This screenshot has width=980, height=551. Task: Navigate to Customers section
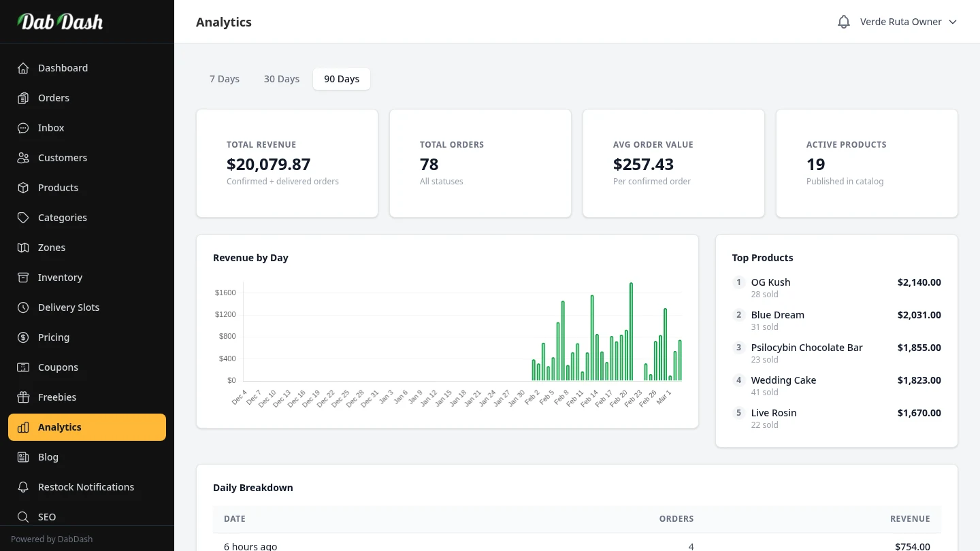63,158
